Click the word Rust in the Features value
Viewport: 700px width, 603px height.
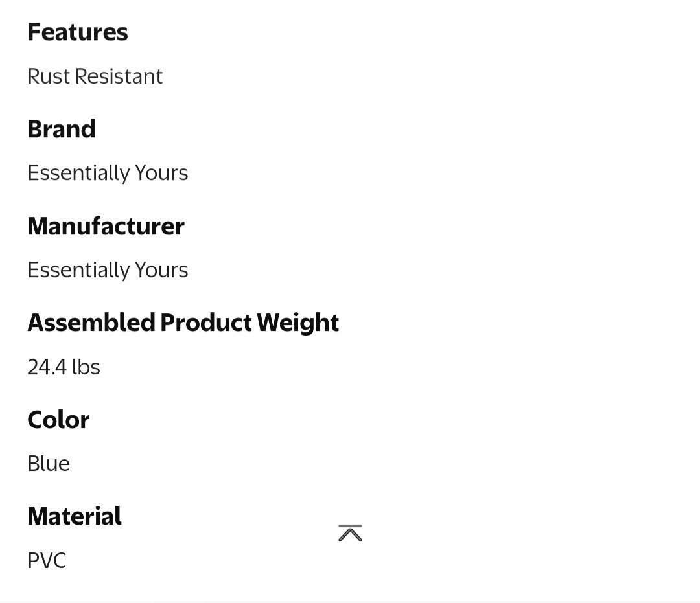(x=49, y=76)
